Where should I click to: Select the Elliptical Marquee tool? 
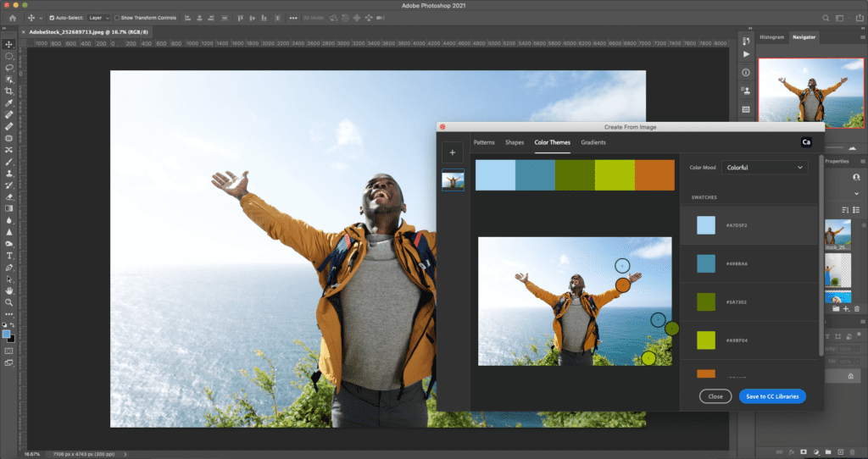8,56
